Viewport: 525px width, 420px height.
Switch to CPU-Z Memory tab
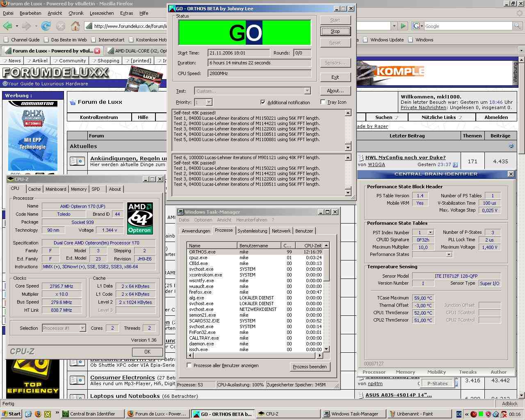(79, 189)
